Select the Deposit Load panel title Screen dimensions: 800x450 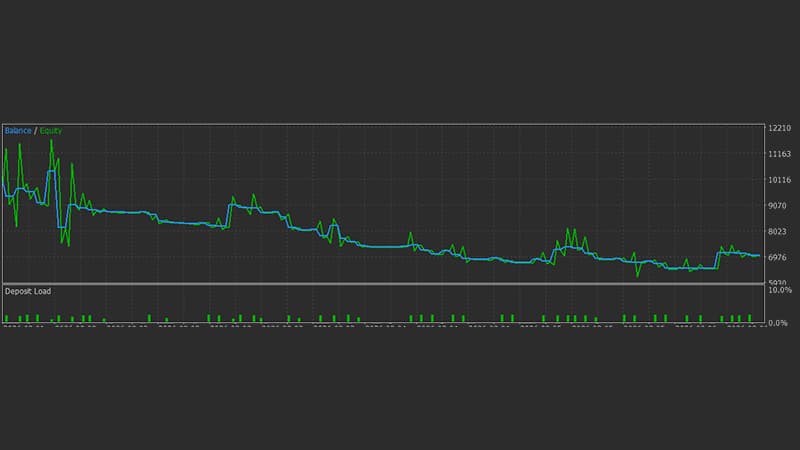click(28, 291)
